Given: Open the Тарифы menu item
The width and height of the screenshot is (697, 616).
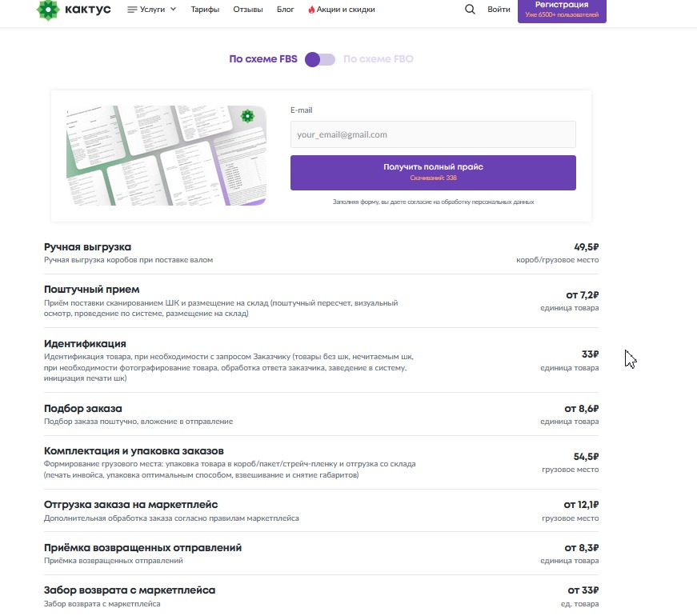Looking at the screenshot, I should (x=205, y=10).
